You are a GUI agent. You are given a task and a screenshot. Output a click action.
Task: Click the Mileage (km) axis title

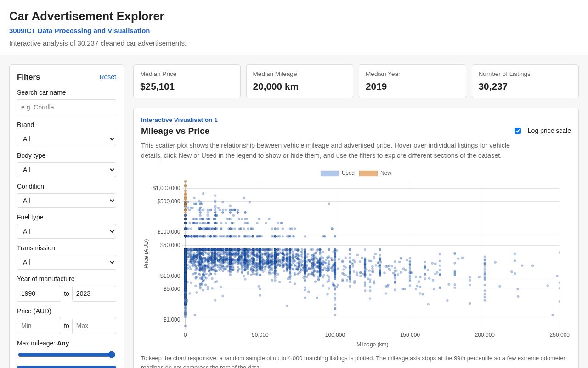[x=373, y=345]
